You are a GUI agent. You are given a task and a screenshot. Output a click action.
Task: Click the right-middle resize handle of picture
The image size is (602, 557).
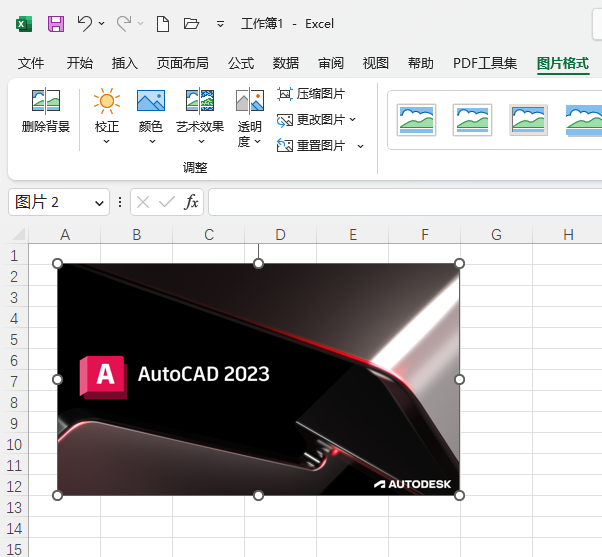[459, 380]
